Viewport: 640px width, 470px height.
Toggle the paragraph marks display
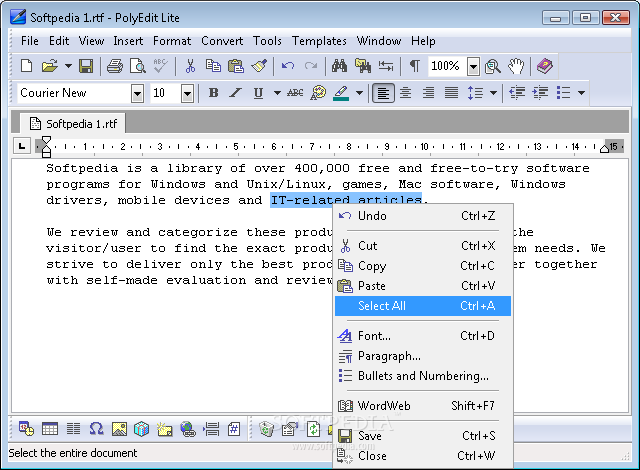tap(414, 66)
